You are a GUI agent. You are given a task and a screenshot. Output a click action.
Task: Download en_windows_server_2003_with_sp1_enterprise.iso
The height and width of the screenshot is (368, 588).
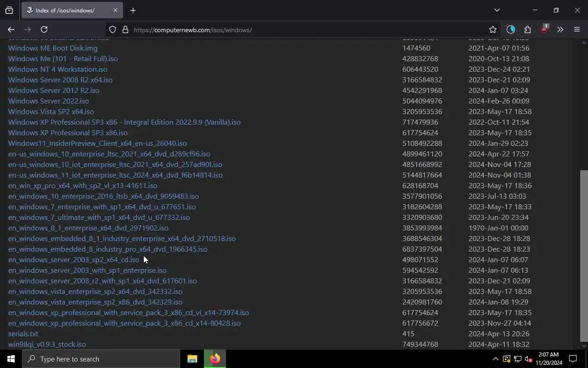click(87, 270)
